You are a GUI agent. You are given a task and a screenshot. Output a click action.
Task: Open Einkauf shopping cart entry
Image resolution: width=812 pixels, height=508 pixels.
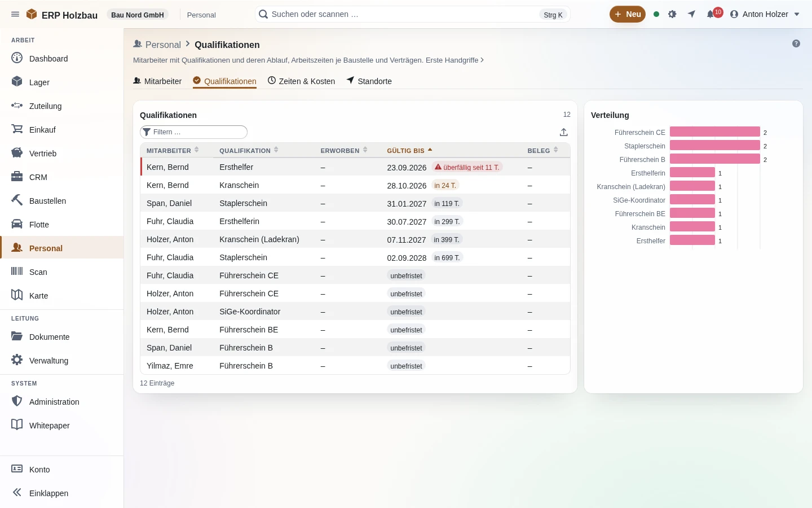pos(62,129)
